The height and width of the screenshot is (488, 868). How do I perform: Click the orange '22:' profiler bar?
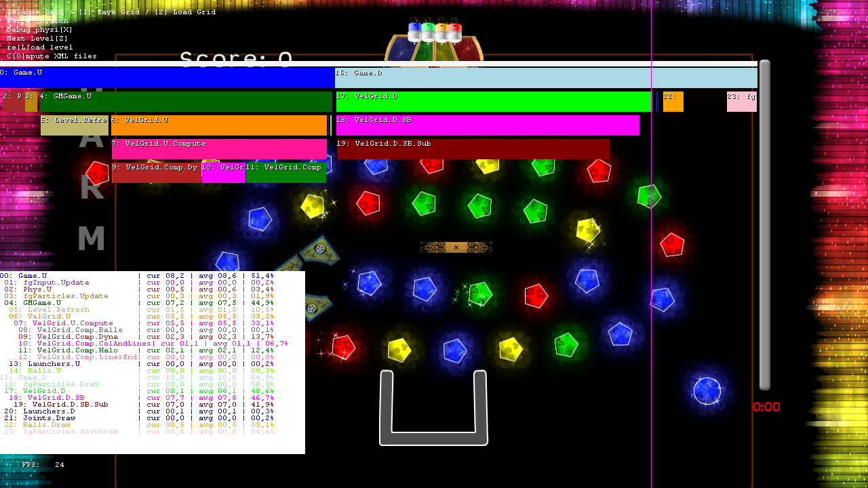pos(673,102)
